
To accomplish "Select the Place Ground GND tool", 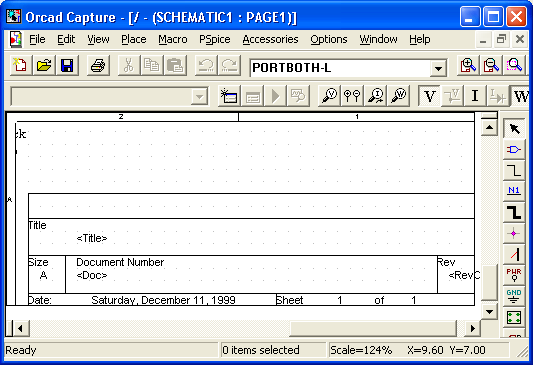I will (514, 296).
